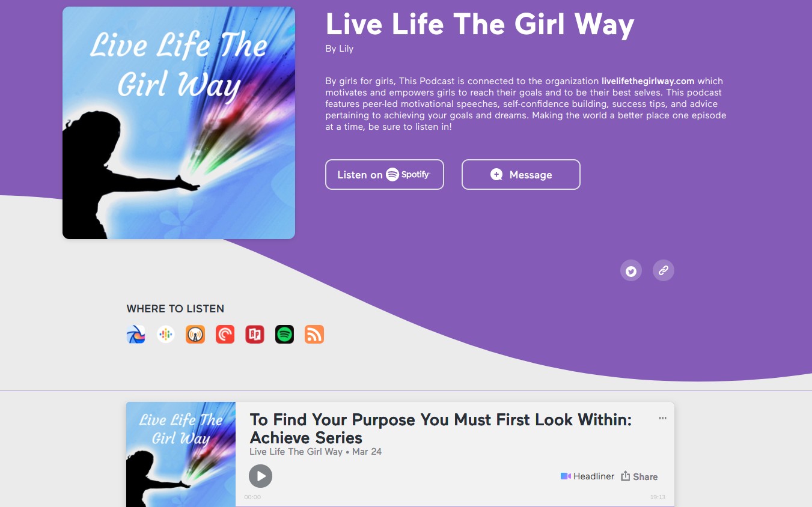
Task: Click the Listen on Spotify button
Action: tap(385, 175)
